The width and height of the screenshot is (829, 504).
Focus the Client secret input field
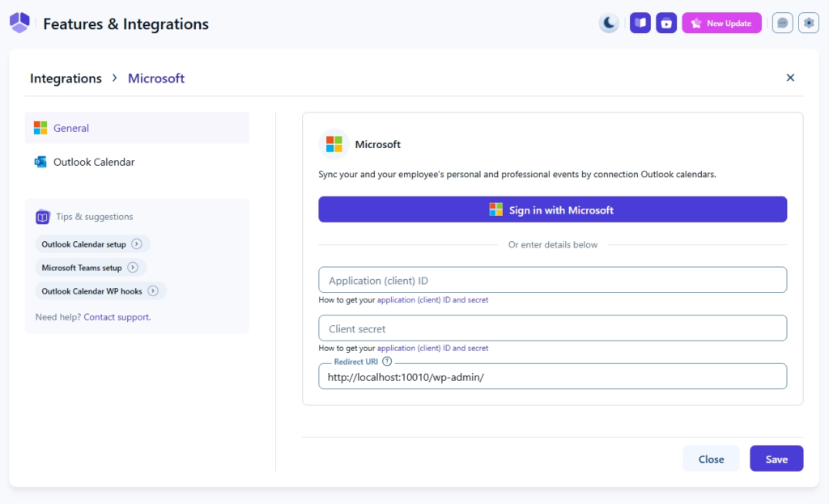click(552, 328)
